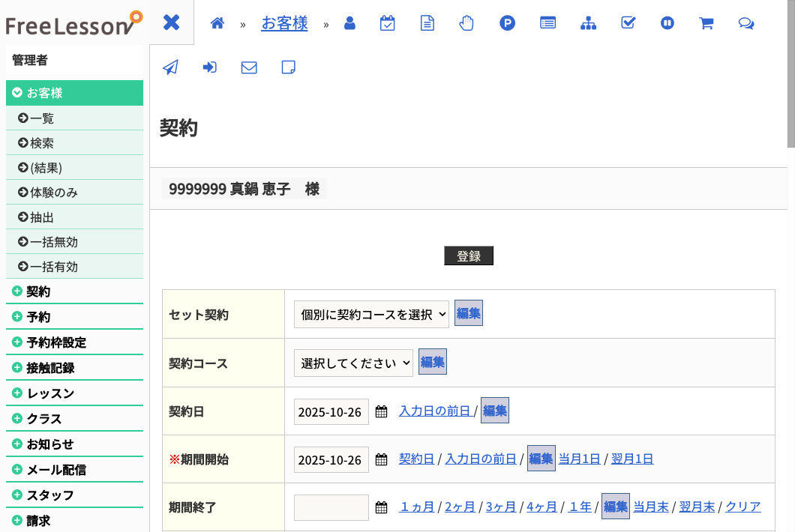This screenshot has width=795, height=532.
Task: Open the chat bubble icon in the toolbar
Action: point(745,23)
